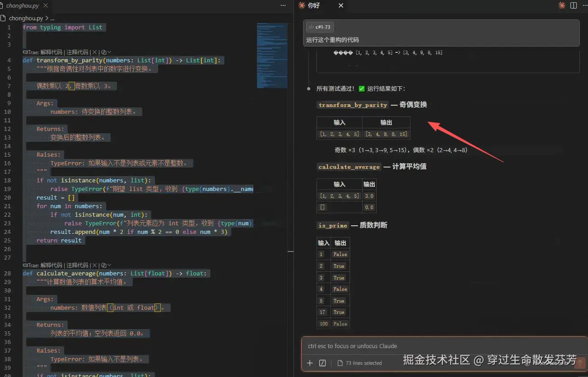
Task: Toggle the split layout icon in Claude panel header
Action: (x=574, y=5)
